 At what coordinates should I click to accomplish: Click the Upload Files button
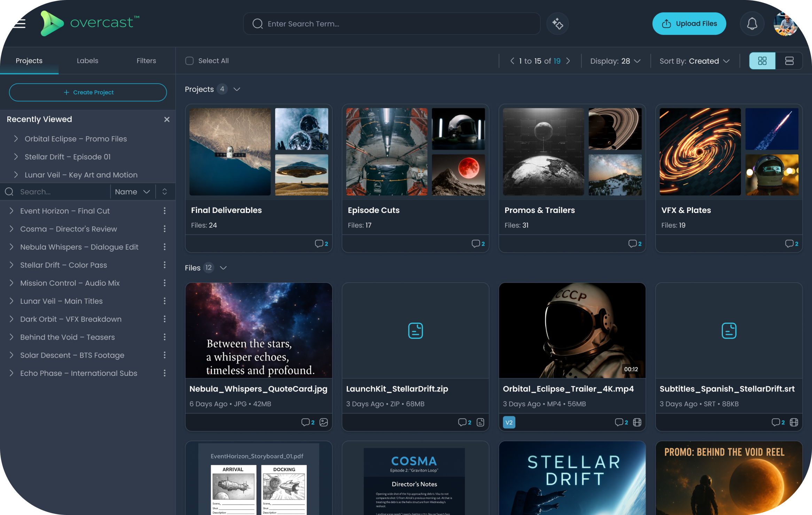(689, 24)
